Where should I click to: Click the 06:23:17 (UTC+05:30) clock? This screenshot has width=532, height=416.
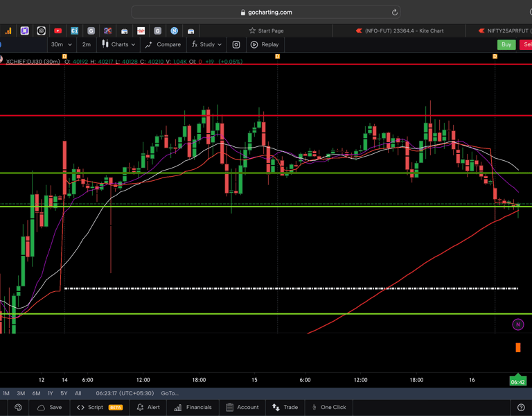coord(125,393)
